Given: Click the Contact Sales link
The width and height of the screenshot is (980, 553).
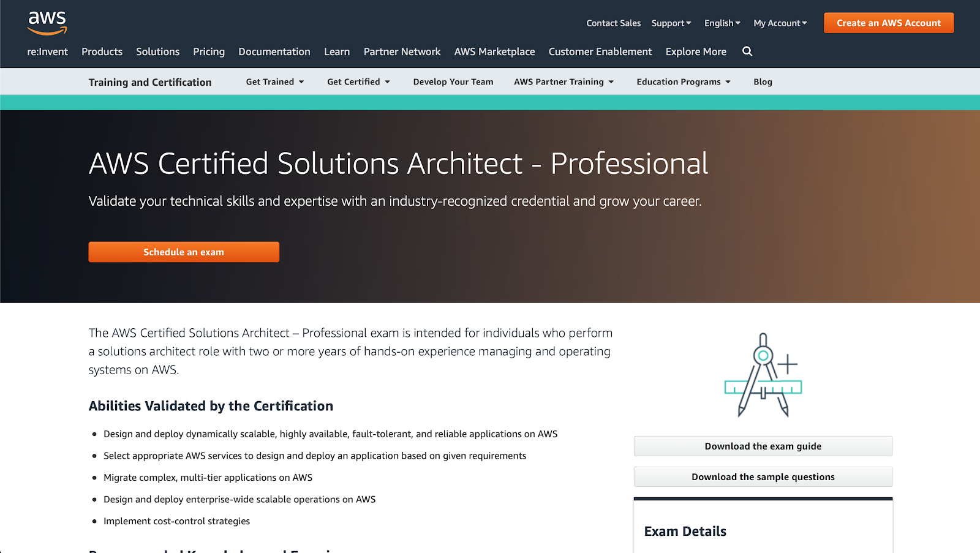Looking at the screenshot, I should point(613,23).
